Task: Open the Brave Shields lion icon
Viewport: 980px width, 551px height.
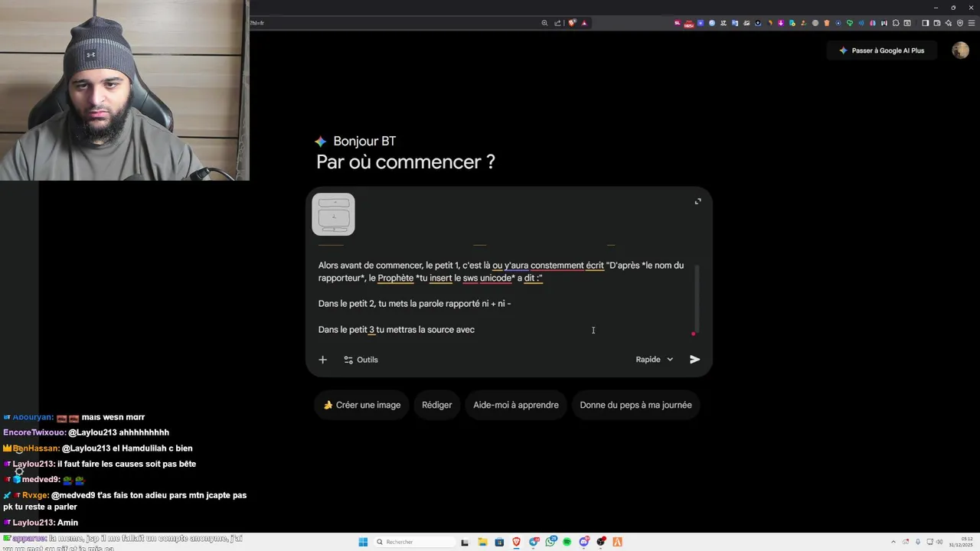Action: click(x=572, y=23)
